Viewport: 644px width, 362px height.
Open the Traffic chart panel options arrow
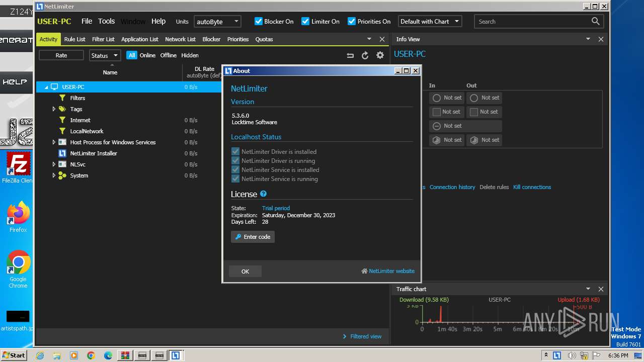pyautogui.click(x=588, y=289)
